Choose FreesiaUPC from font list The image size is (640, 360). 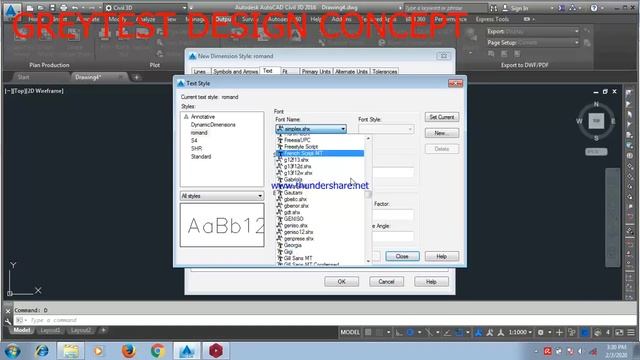point(320,140)
